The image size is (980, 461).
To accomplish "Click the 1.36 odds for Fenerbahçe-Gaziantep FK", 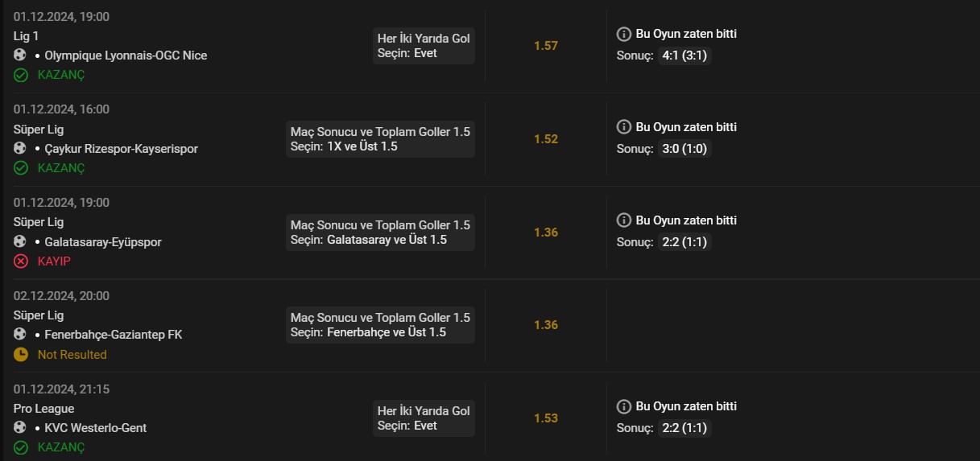I will click(545, 325).
